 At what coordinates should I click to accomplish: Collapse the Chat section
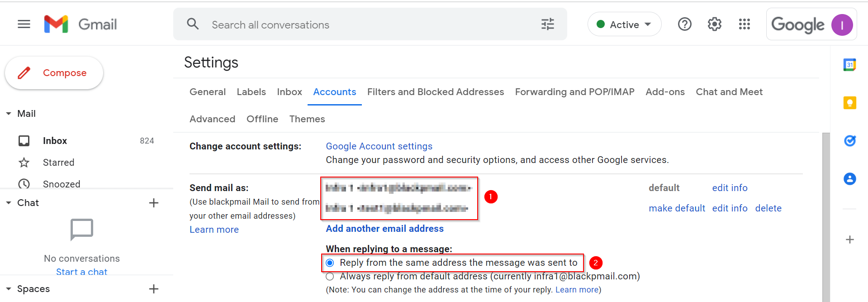click(9, 203)
